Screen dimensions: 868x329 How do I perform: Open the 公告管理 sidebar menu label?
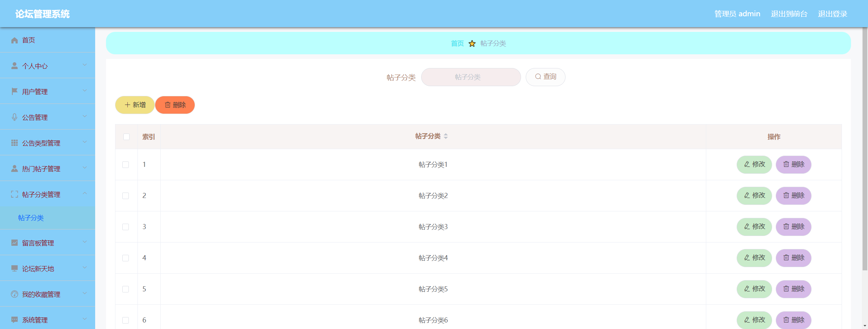pyautogui.click(x=35, y=117)
